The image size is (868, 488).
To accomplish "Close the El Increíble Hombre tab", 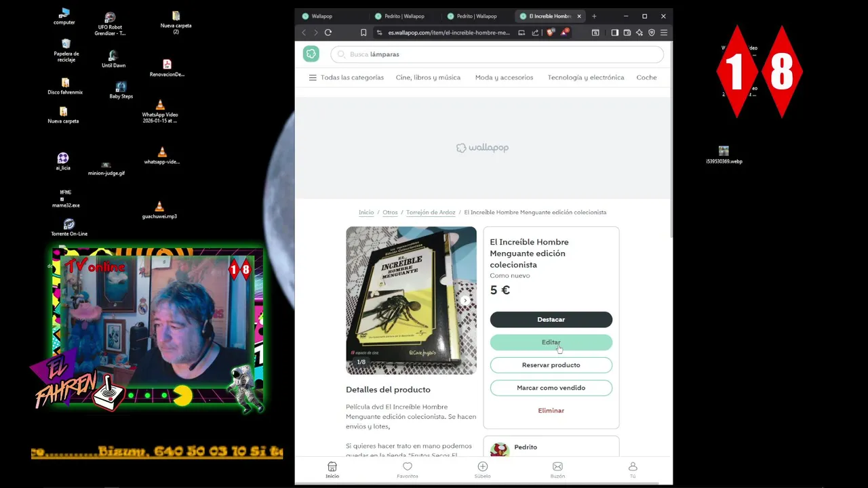I will [579, 16].
